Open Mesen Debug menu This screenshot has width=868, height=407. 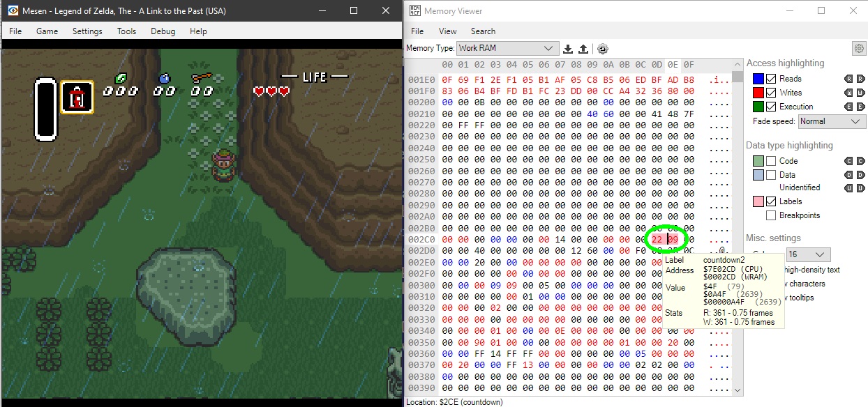tap(163, 31)
